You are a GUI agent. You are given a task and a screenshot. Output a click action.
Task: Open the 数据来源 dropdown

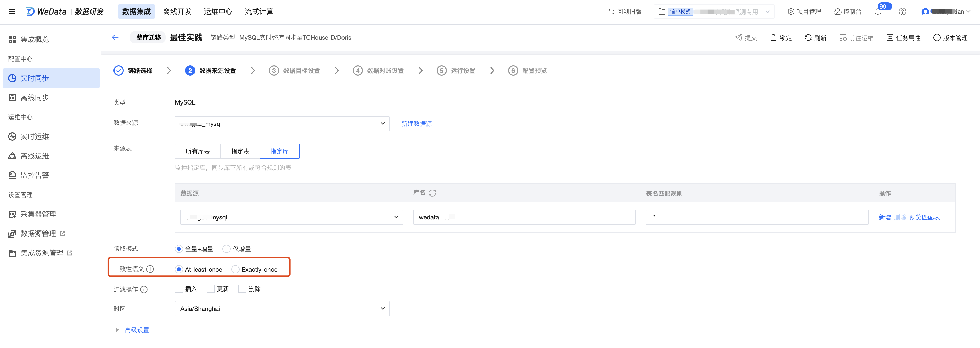click(x=282, y=124)
